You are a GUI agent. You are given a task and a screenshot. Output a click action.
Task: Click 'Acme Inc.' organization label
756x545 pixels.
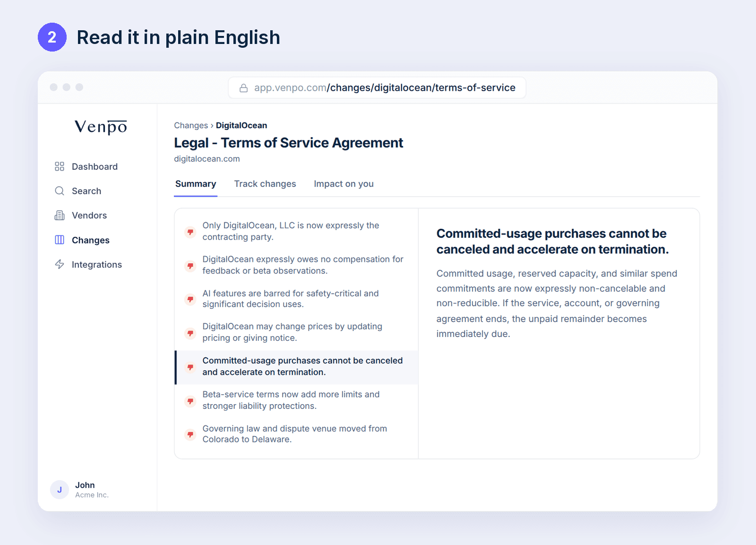(92, 495)
